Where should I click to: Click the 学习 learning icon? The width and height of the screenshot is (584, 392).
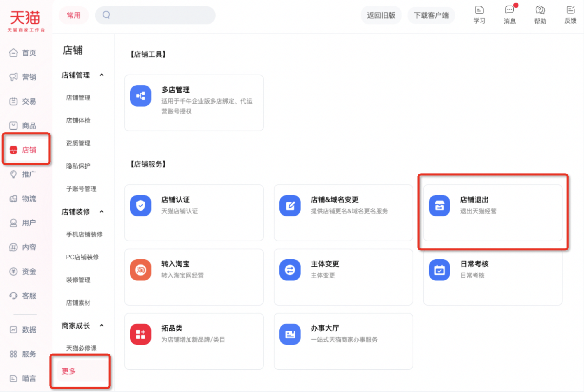[x=479, y=15]
